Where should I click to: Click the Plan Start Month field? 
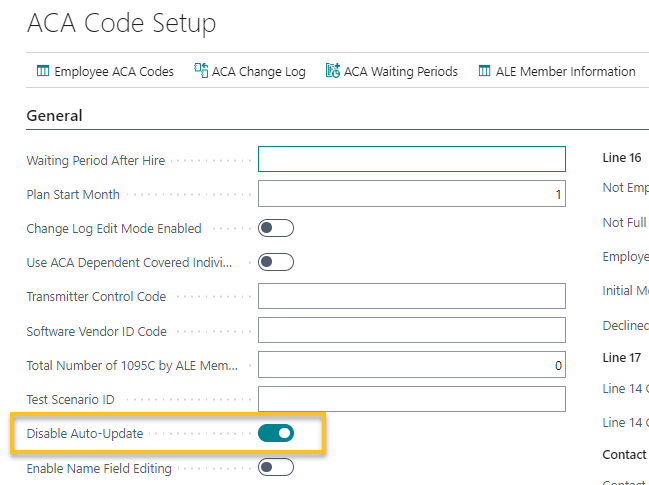pos(411,194)
